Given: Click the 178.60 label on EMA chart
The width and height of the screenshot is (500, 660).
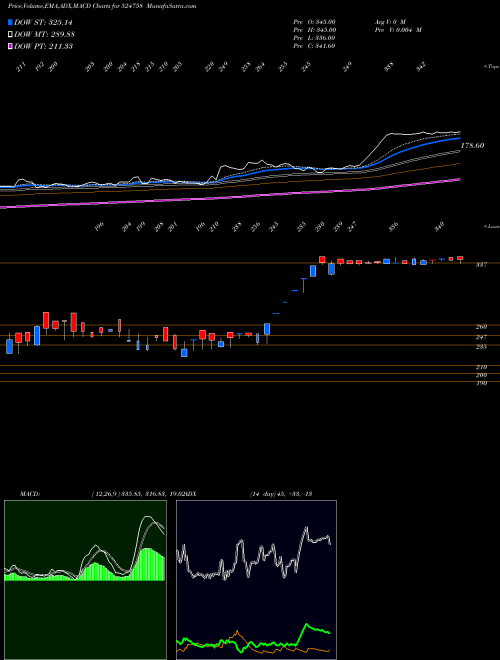Looking at the screenshot, I should click(472, 146).
